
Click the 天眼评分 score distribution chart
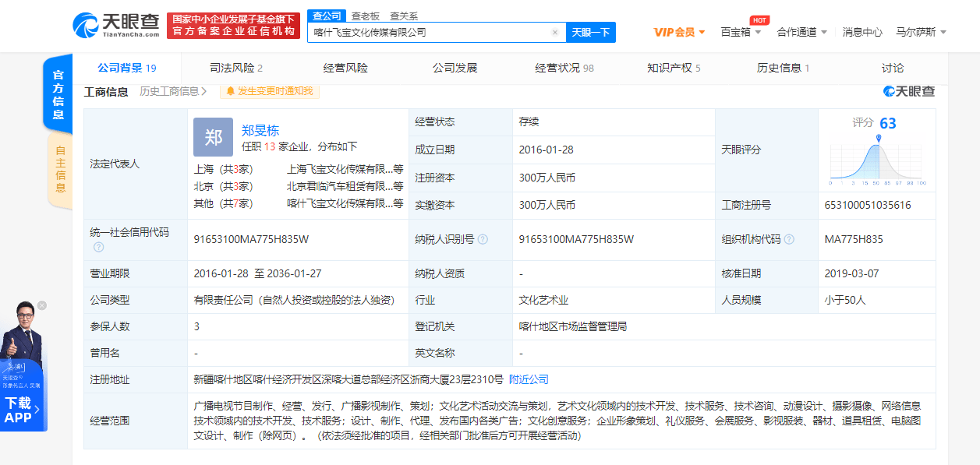tap(877, 160)
